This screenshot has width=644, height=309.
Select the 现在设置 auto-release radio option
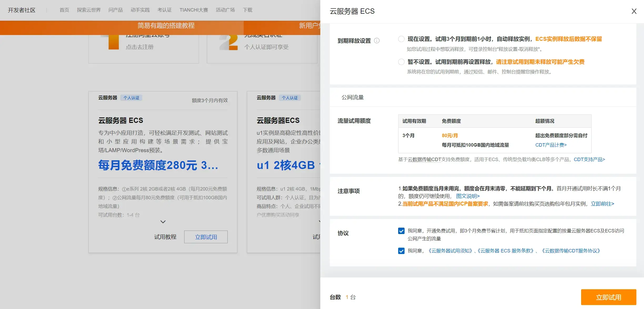click(x=401, y=39)
